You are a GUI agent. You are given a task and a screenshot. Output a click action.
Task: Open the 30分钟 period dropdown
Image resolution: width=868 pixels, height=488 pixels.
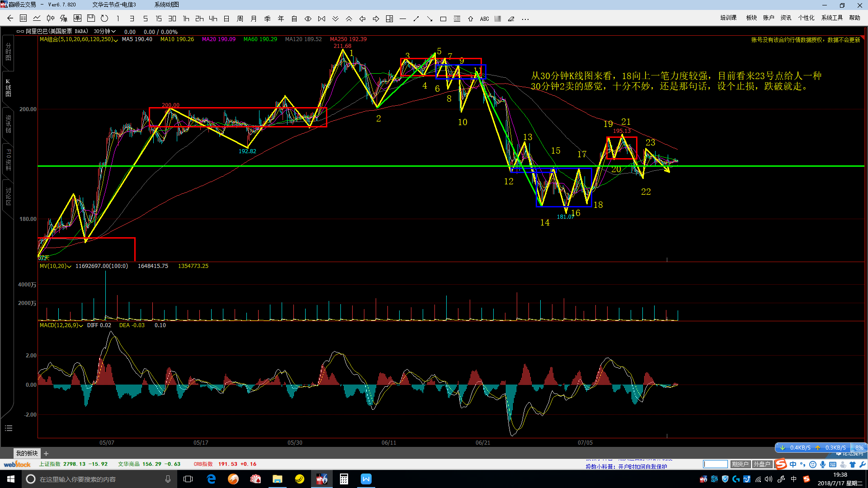[x=105, y=31]
